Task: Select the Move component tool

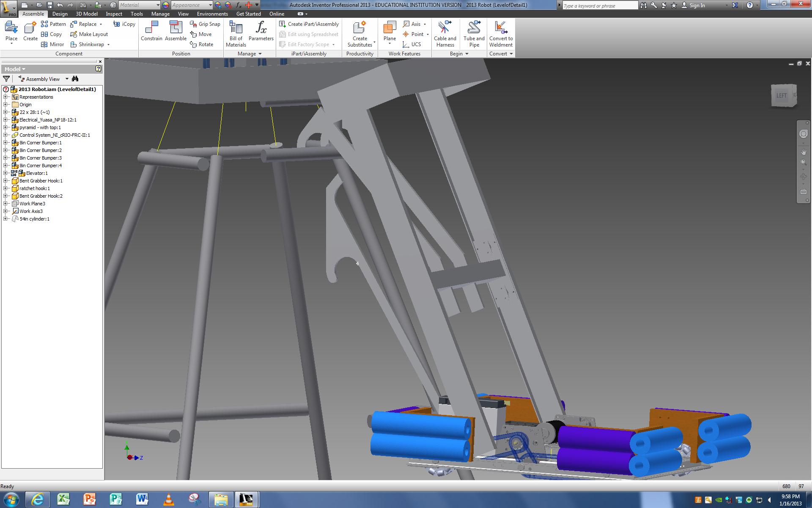Action: (201, 34)
